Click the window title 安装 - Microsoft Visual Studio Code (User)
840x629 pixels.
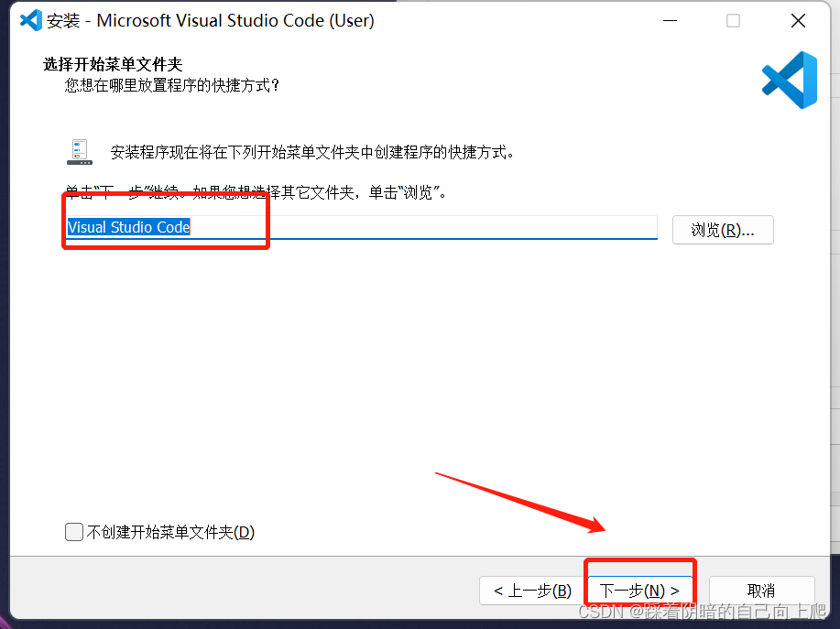pyautogui.click(x=210, y=20)
